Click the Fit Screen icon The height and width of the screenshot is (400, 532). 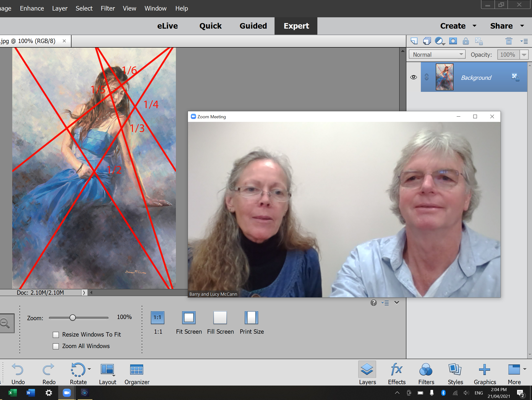click(x=189, y=317)
